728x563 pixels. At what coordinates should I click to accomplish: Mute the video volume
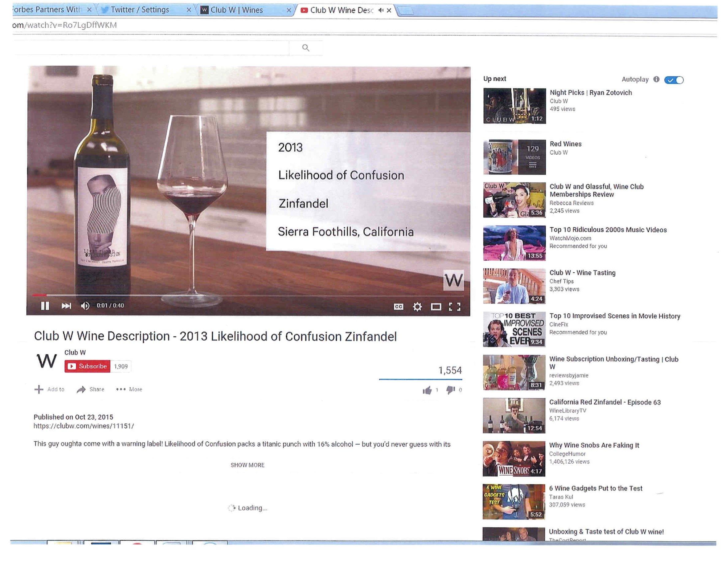click(85, 306)
